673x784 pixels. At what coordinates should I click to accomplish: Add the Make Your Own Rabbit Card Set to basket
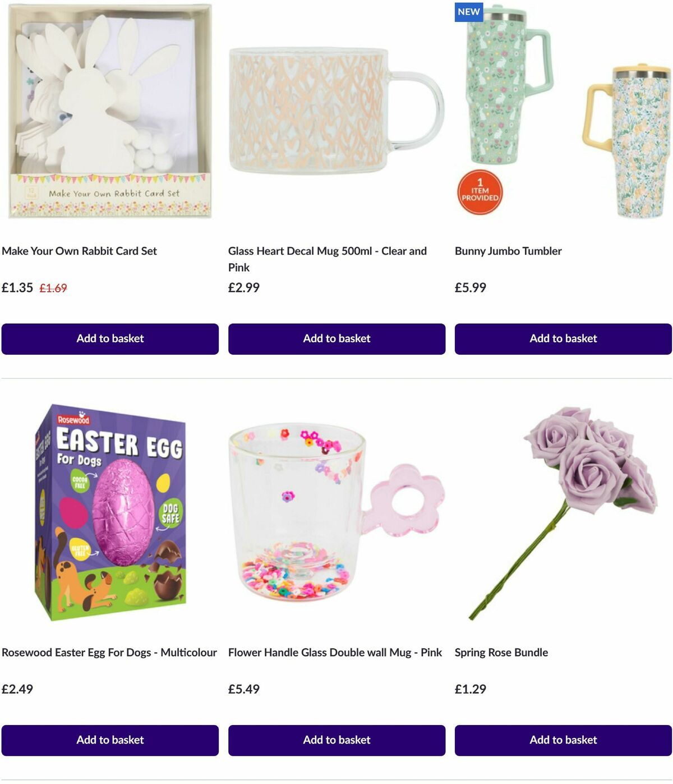110,339
